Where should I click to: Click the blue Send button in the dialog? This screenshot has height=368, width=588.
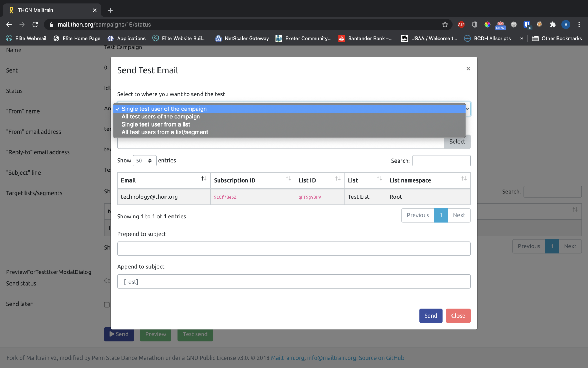coord(430,316)
